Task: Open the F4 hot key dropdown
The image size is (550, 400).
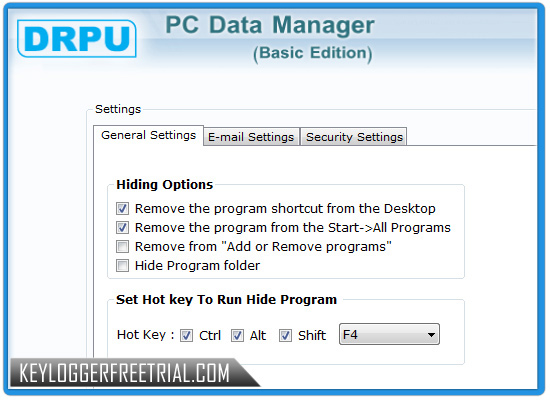Action: coord(389,334)
